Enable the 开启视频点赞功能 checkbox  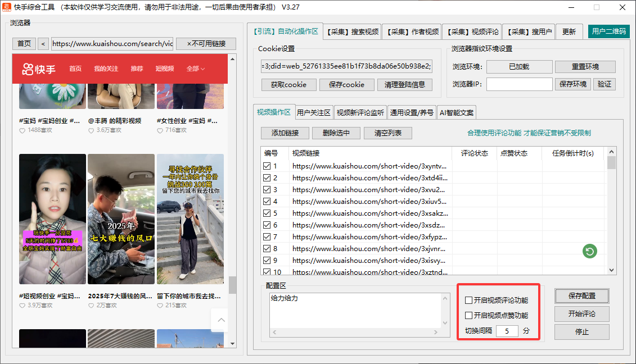tap(469, 316)
